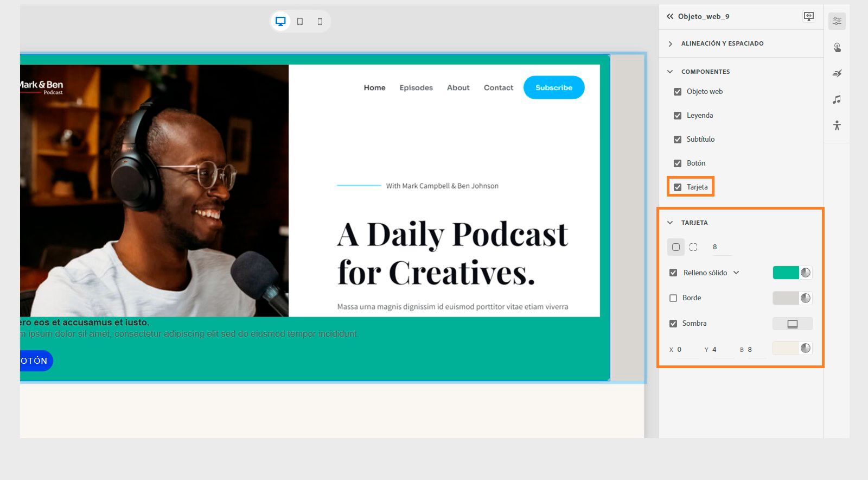The width and height of the screenshot is (868, 480).
Task: Click the double-chevron collapse icon beside Objeto_web_9
Action: coord(670,16)
